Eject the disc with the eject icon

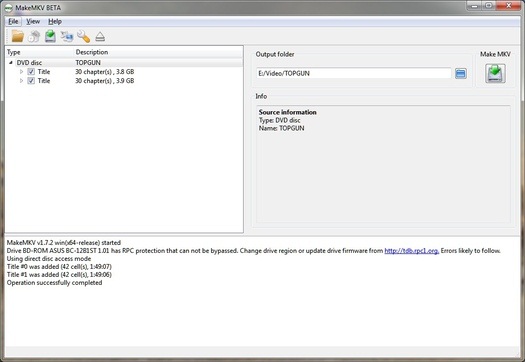tap(100, 37)
